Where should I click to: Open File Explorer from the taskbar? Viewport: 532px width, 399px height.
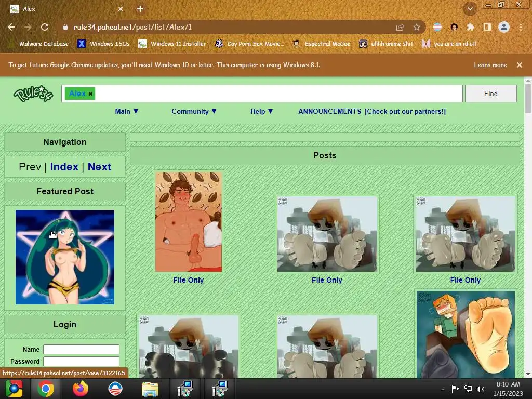(x=150, y=389)
